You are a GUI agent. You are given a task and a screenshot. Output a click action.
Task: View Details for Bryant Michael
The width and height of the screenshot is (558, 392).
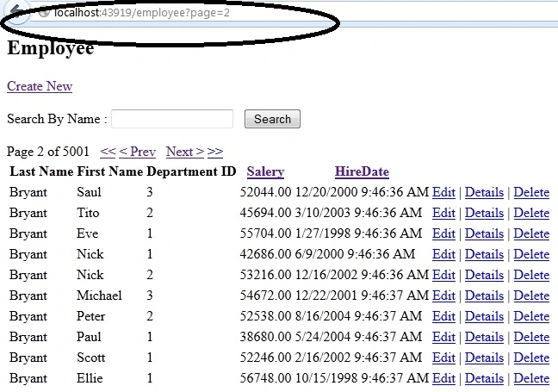(484, 296)
